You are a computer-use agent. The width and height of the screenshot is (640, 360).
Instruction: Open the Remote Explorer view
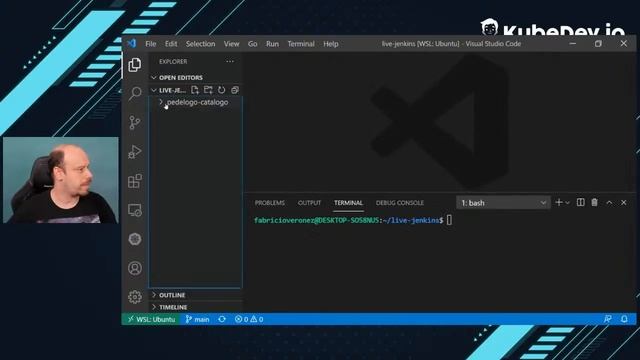[135, 210]
